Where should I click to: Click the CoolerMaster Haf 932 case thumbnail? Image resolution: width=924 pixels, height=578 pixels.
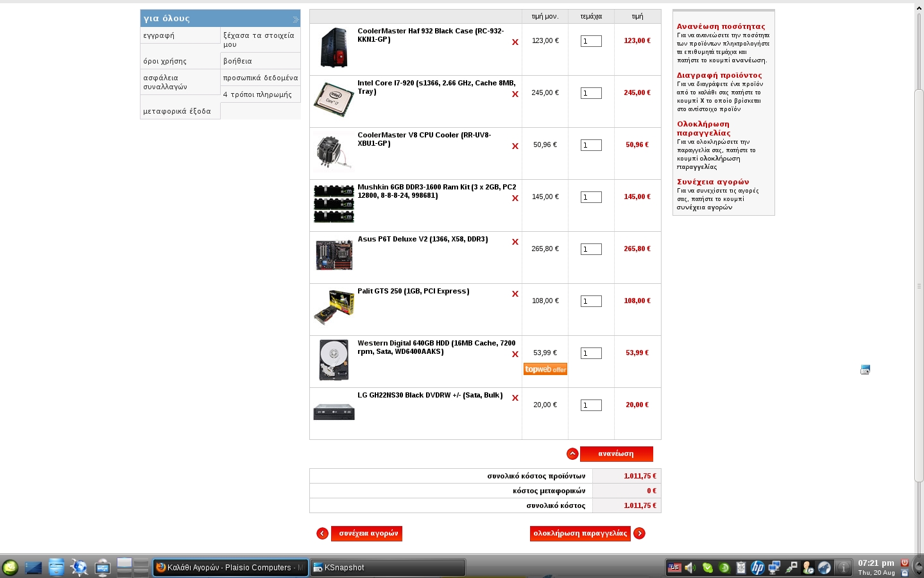(x=334, y=48)
